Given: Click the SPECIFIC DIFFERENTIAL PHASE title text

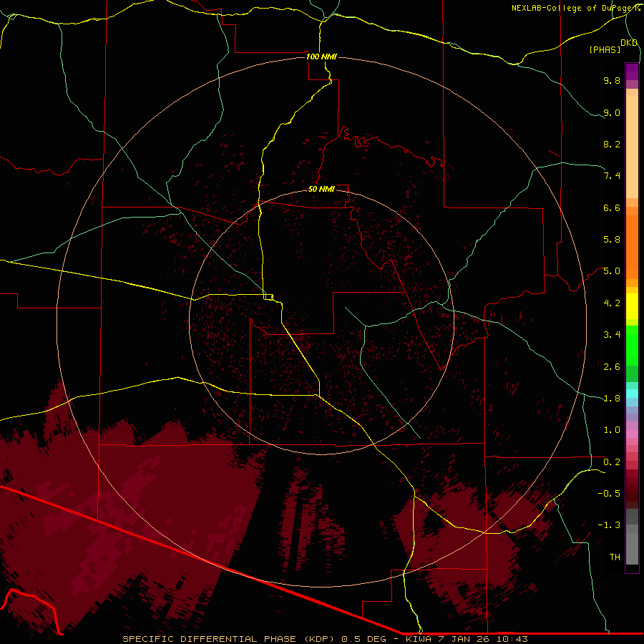Looking at the screenshot, I should coord(209,639).
